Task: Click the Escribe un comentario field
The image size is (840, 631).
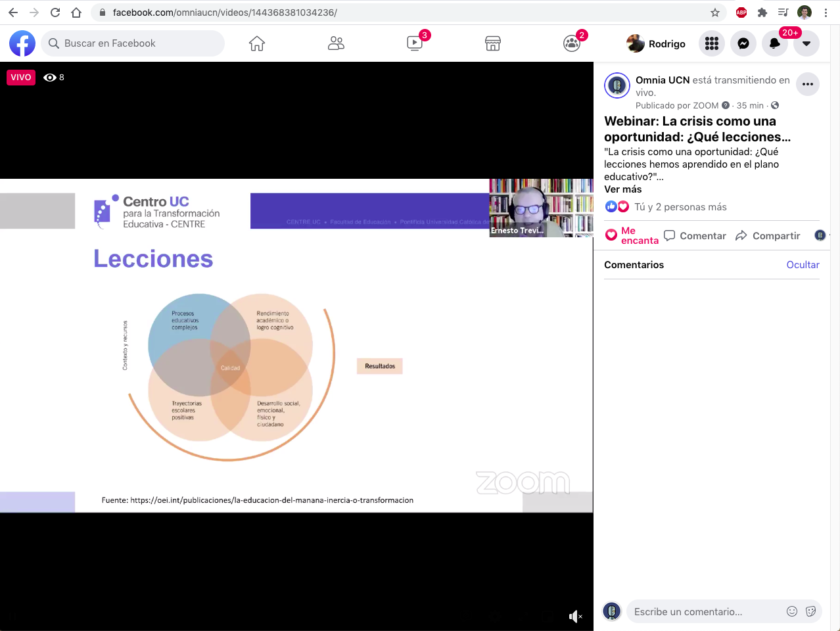Action: [703, 612]
